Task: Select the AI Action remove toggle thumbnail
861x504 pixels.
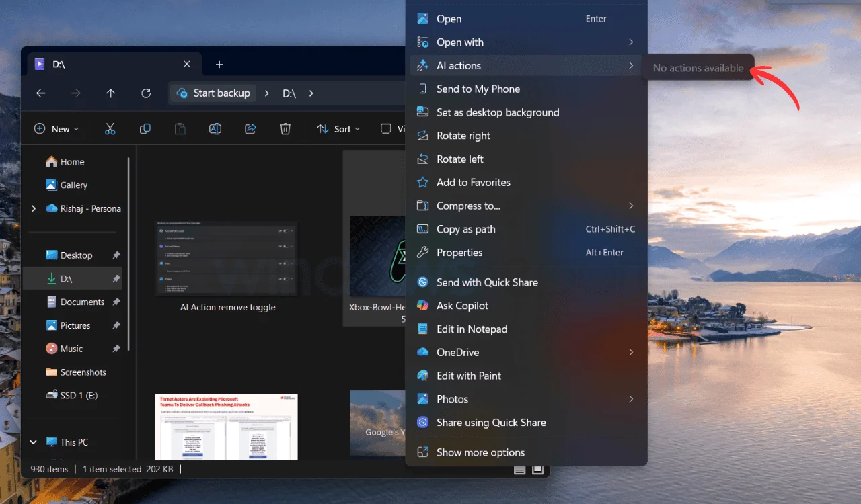Action: (227, 259)
